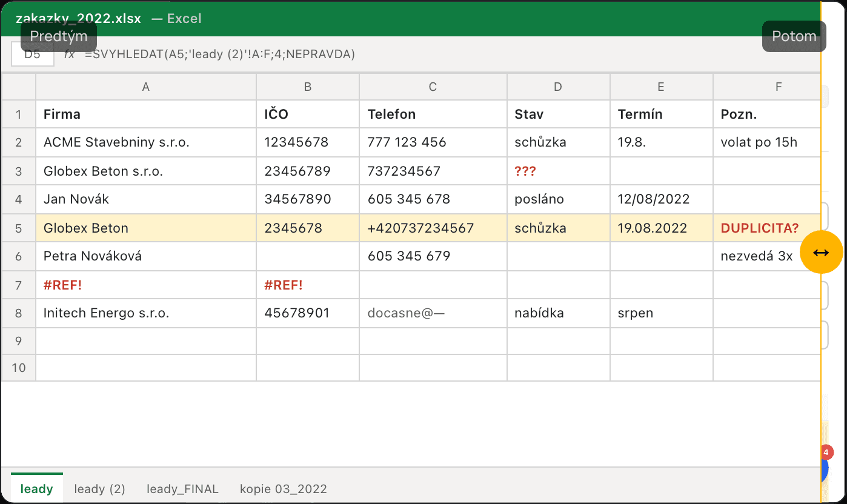
Task: Select the red 'DUPLICITA?' cell
Action: (767, 228)
